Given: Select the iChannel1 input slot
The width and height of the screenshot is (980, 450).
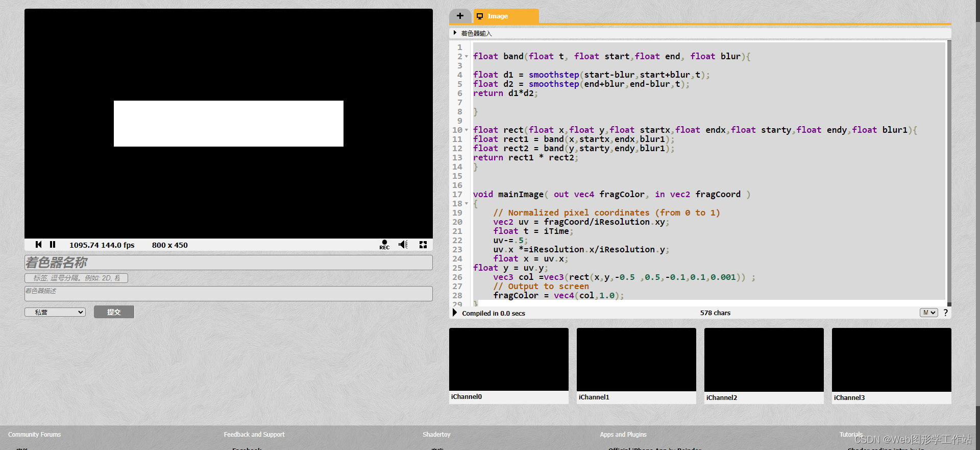Looking at the screenshot, I should click(636, 360).
